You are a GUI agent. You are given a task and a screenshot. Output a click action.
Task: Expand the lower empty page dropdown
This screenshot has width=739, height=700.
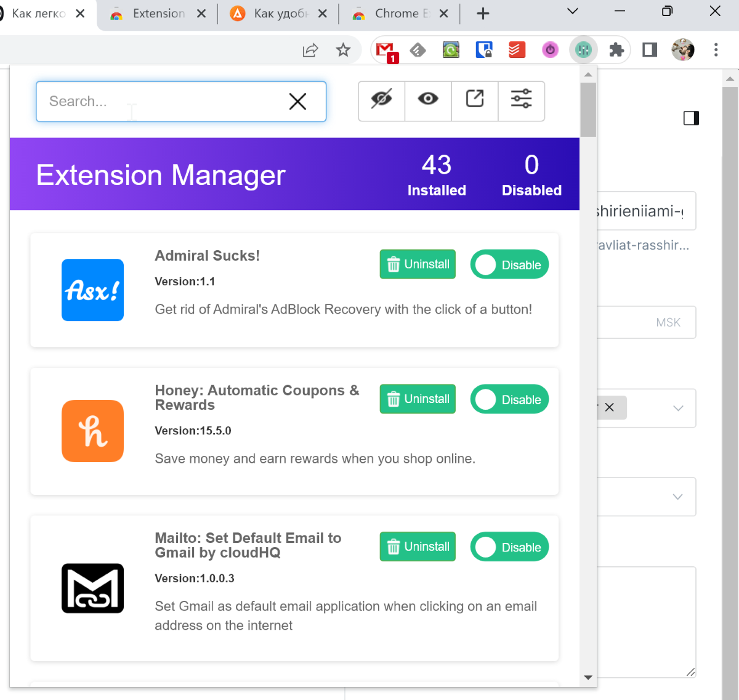(x=678, y=497)
